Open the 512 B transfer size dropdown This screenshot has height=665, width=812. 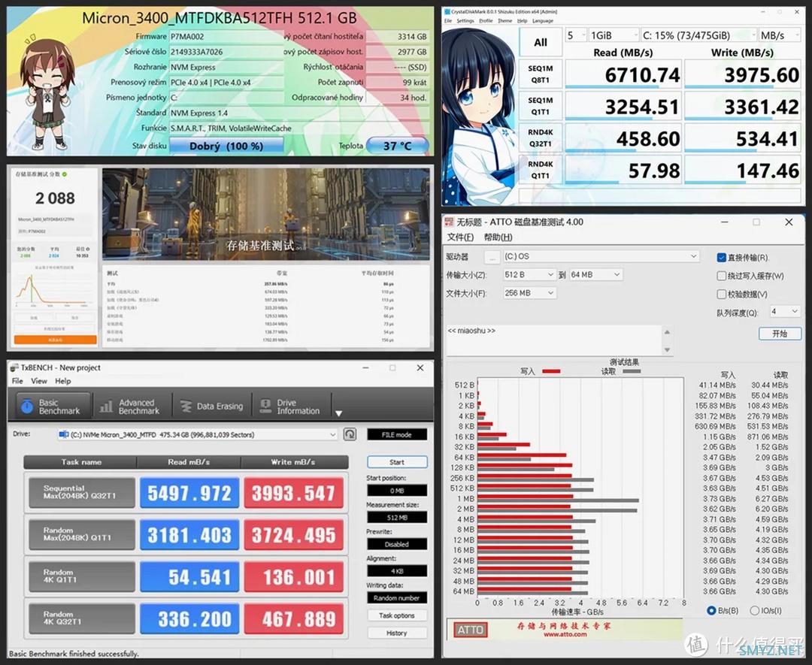(529, 275)
